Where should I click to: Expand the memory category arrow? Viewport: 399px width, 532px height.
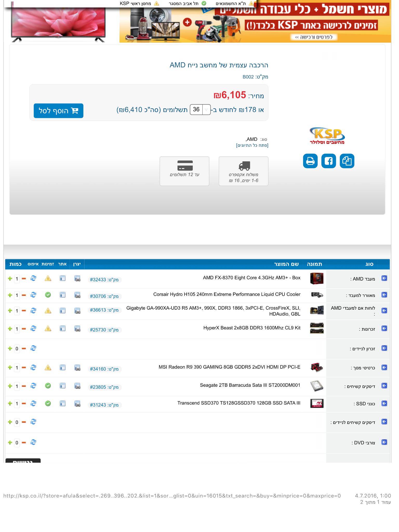click(384, 328)
